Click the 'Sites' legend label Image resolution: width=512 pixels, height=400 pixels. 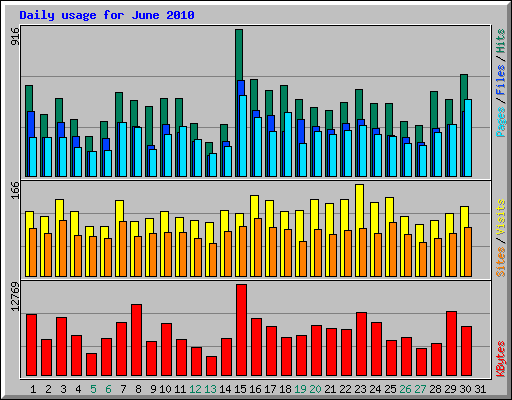click(x=501, y=262)
